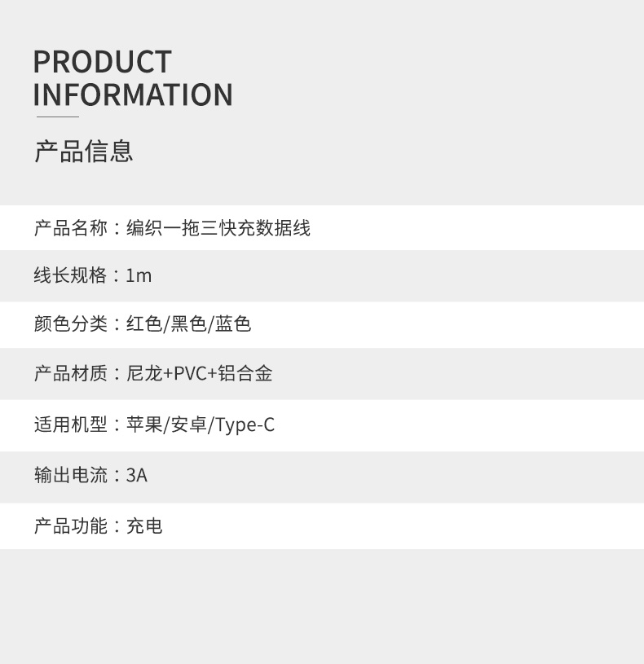Click the 产品材质 label
The width and height of the screenshot is (644, 664).
click(71, 373)
